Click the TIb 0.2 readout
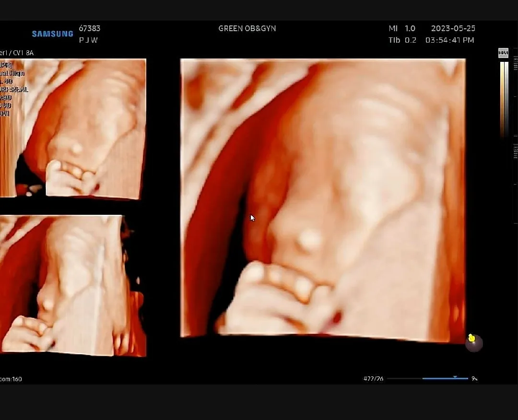This screenshot has width=518, height=420. (402, 40)
